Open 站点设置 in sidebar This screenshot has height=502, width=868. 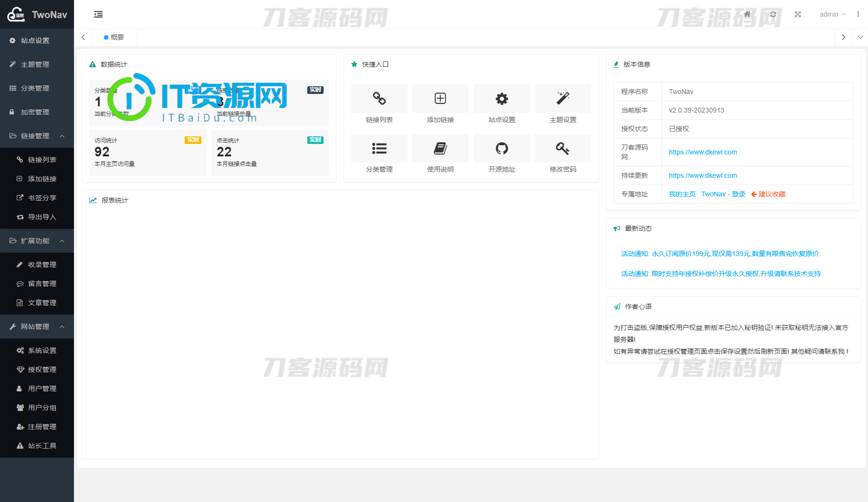point(37,41)
